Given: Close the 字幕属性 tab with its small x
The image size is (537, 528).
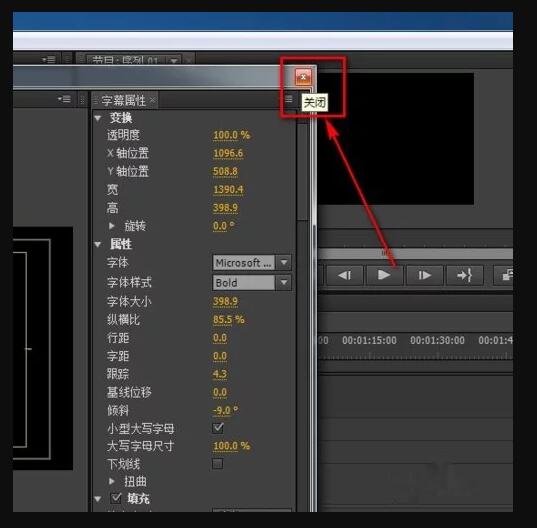Looking at the screenshot, I should pyautogui.click(x=152, y=100).
